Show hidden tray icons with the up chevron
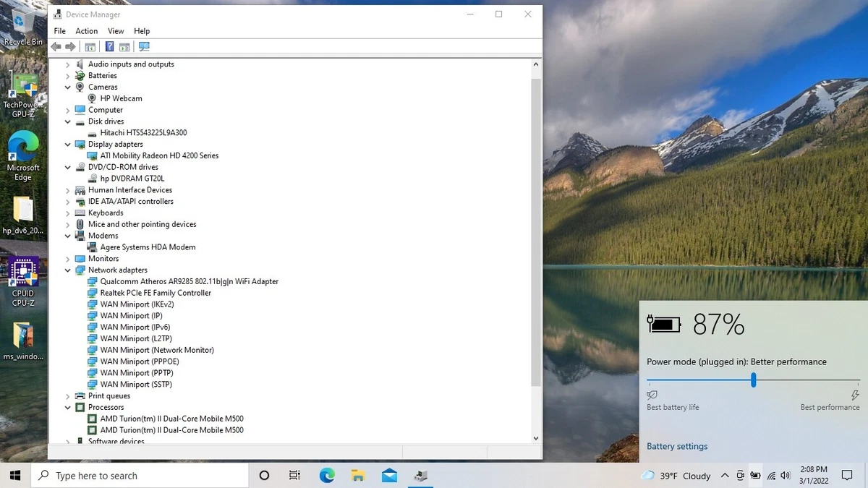 click(x=725, y=476)
